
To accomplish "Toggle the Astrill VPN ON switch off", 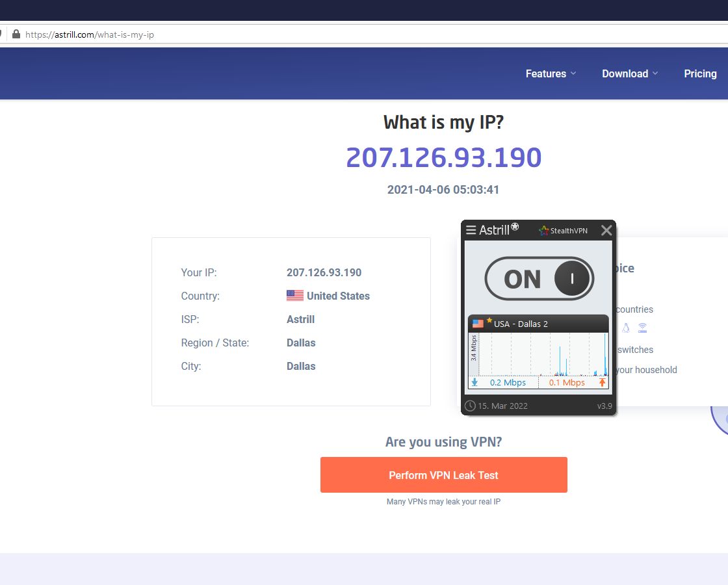I will click(539, 279).
